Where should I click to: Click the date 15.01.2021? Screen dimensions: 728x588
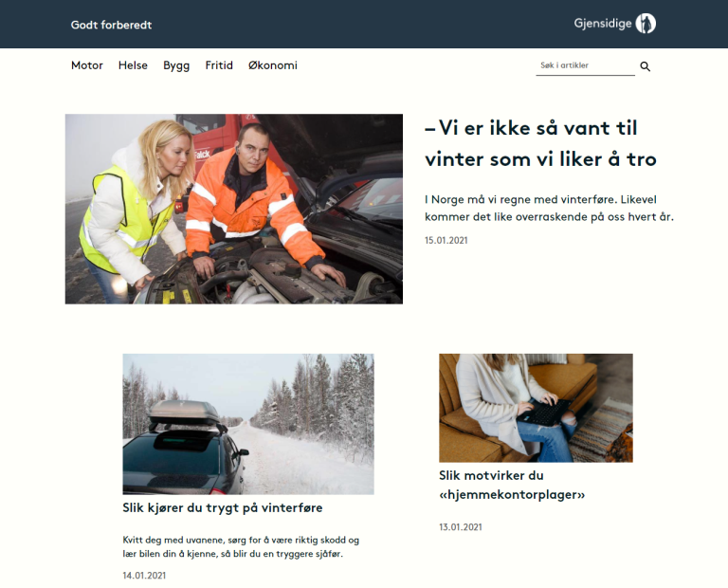pos(446,241)
